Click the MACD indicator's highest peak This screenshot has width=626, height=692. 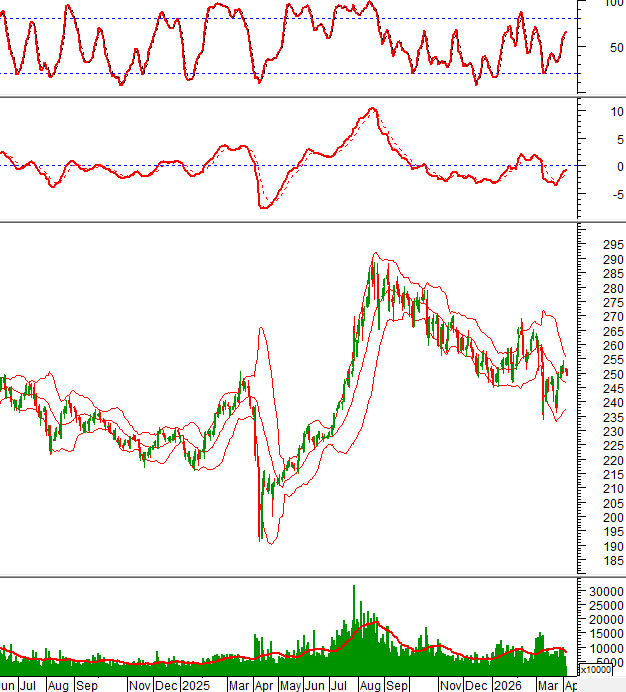[372, 109]
